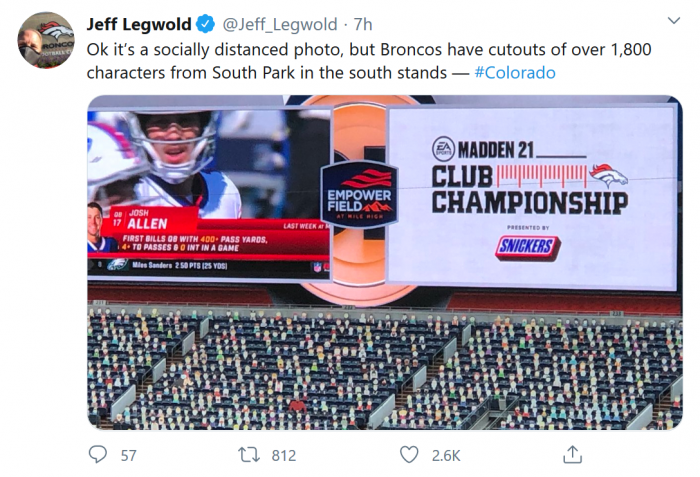700x477 pixels.
Task: Click the like count 2.6K
Action: 445,455
